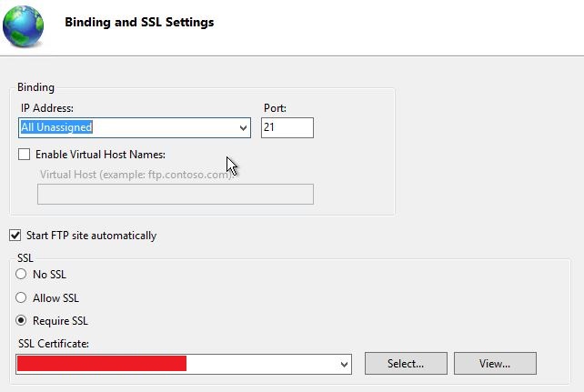This screenshot has width=584, height=392.
Task: Choose the Allow SSL radio option
Action: coord(21,297)
